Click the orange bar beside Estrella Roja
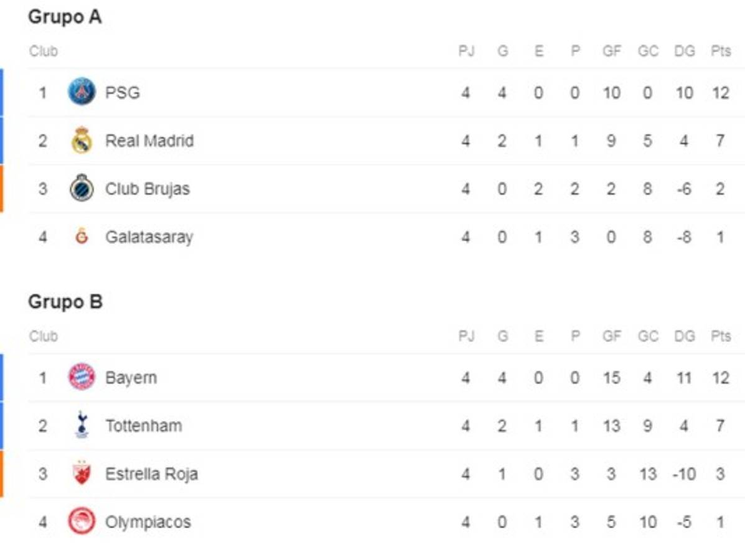The width and height of the screenshot is (745, 560). (2, 474)
